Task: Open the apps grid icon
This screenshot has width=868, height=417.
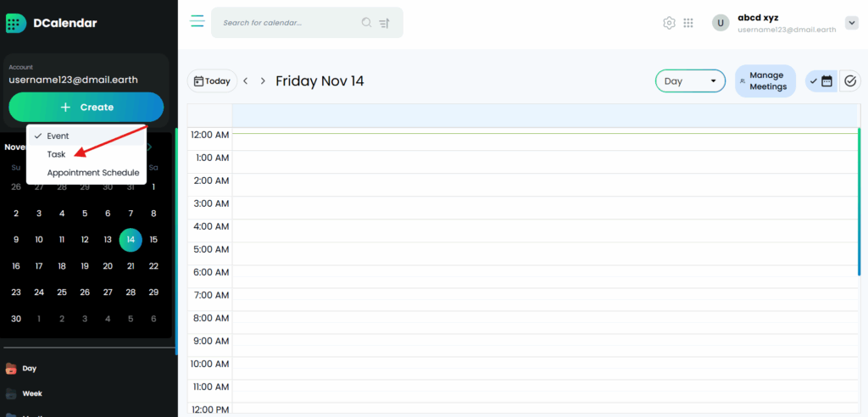Action: coord(688,23)
